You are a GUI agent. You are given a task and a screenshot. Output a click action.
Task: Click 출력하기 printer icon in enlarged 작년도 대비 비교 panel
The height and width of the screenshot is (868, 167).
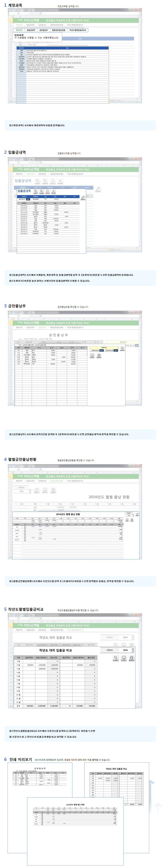click(132, 658)
